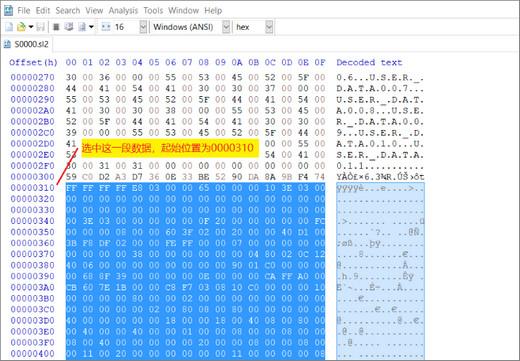Open the Analysis menu
520x361 pixels.
click(123, 11)
